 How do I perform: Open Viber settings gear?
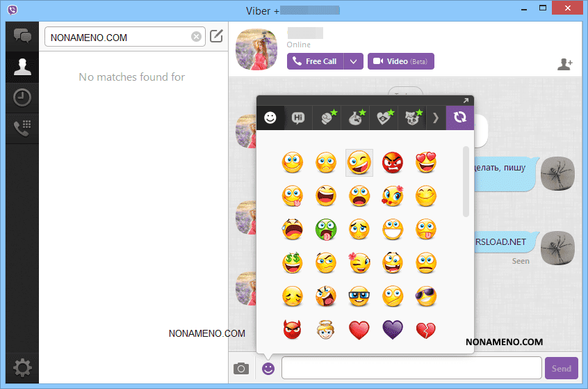click(x=22, y=367)
